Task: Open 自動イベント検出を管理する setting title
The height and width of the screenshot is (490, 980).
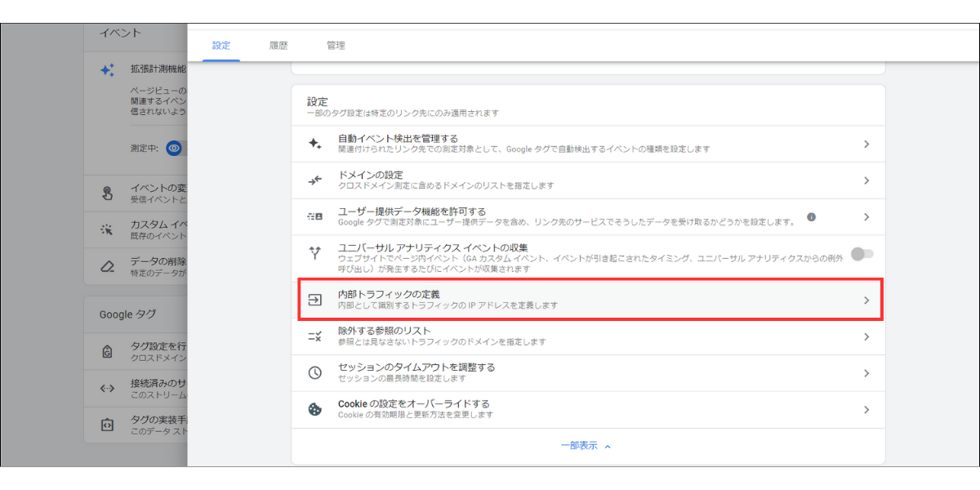Action: pos(399,139)
